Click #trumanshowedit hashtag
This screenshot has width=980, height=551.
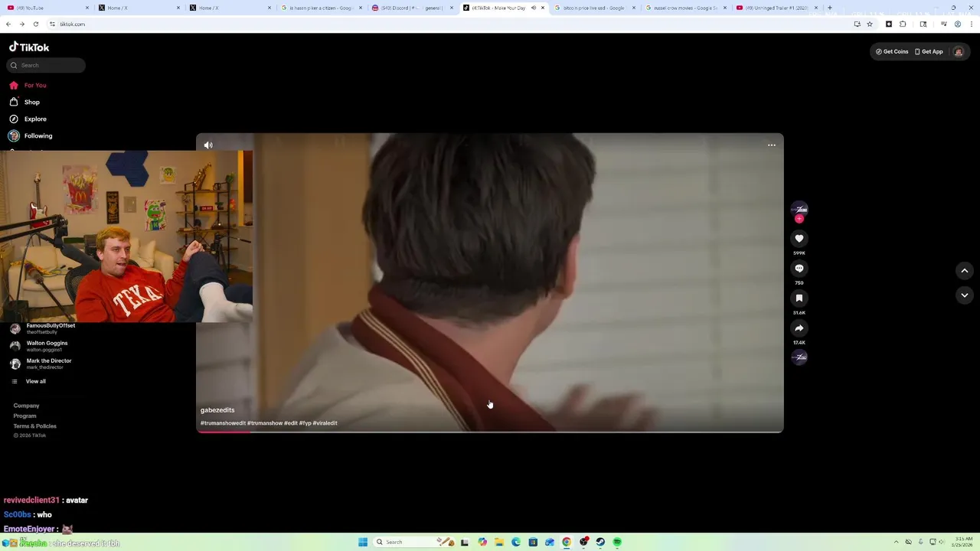click(x=223, y=423)
